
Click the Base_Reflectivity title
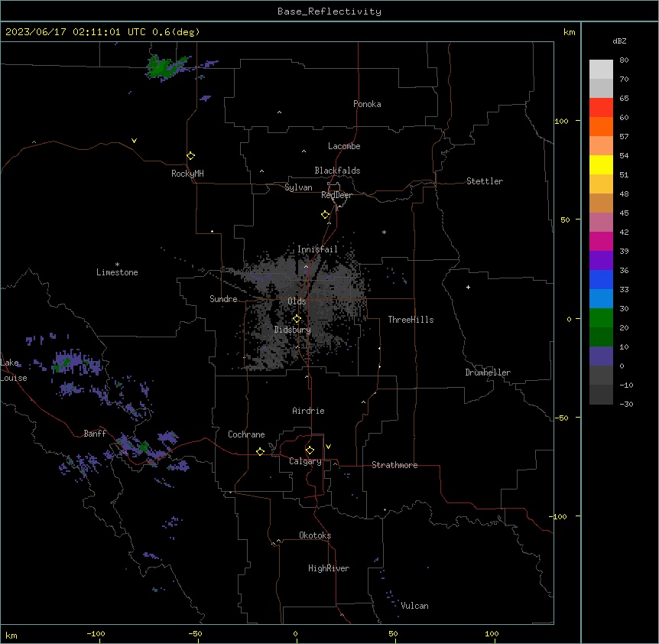(329, 11)
